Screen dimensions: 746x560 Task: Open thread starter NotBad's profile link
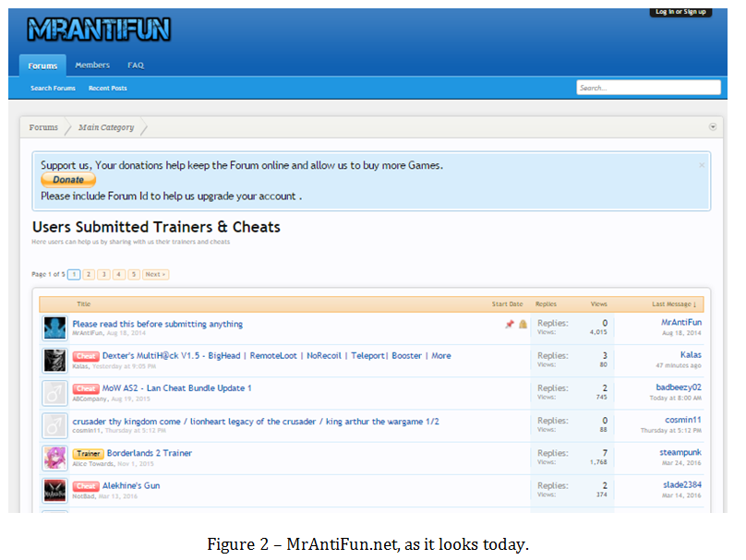tap(83, 496)
